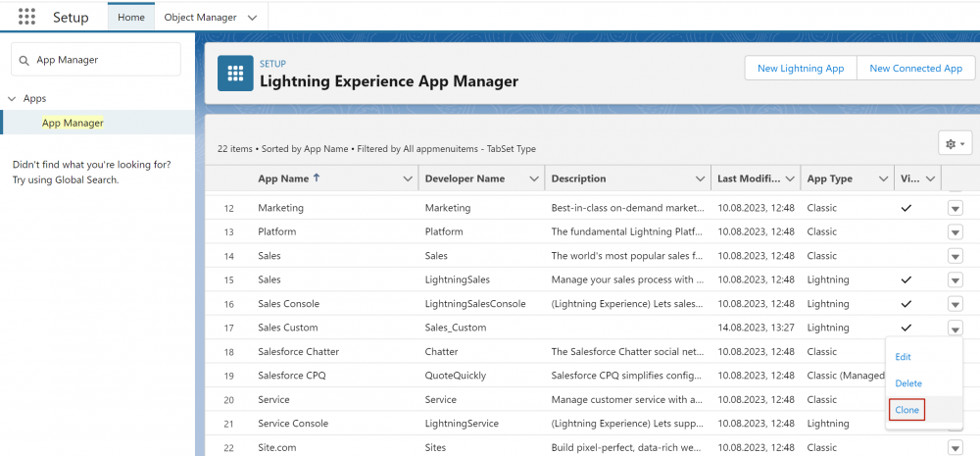Open the Last Modified column menu chevron

pos(790,178)
